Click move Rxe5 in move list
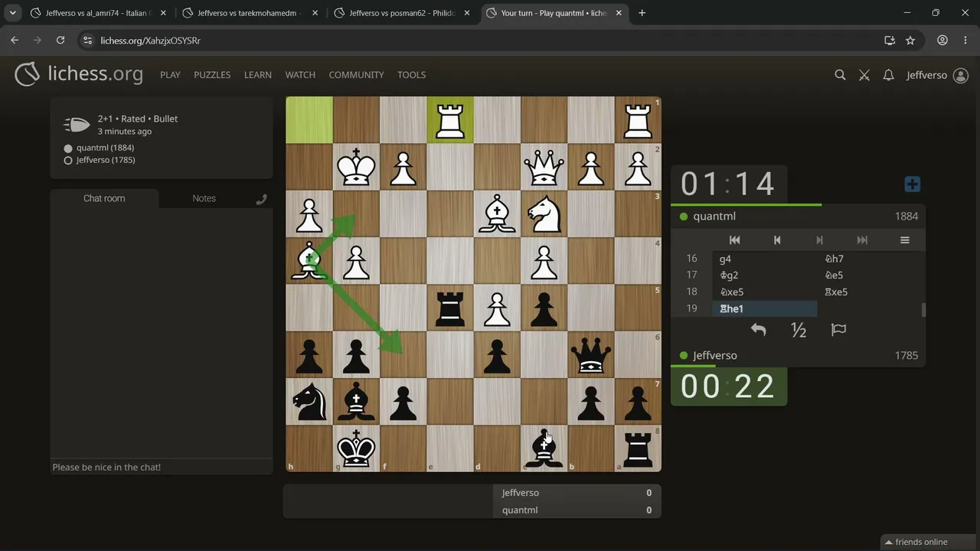Screen dimensions: 980x551 (x=870, y=292)
